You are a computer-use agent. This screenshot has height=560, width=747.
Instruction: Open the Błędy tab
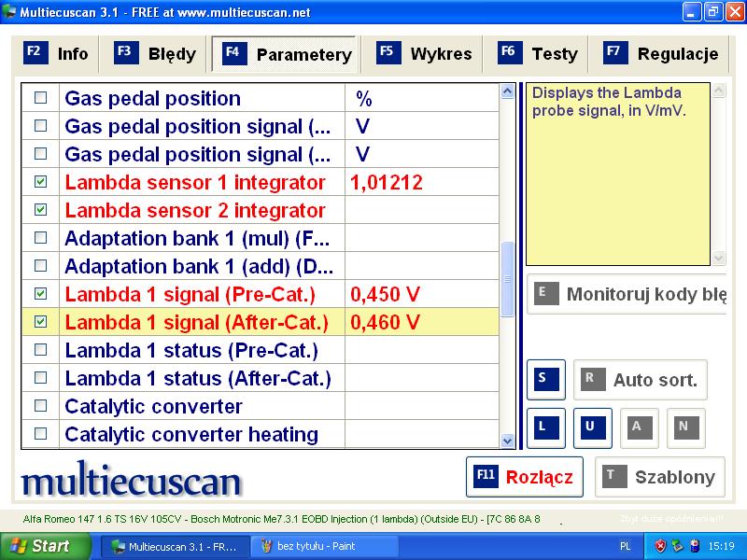(x=156, y=53)
